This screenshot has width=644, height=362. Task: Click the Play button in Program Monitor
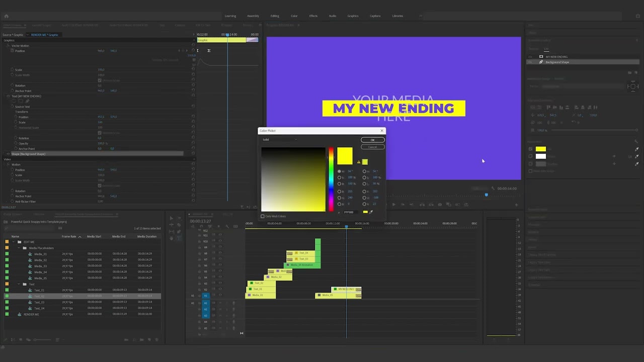point(393,204)
